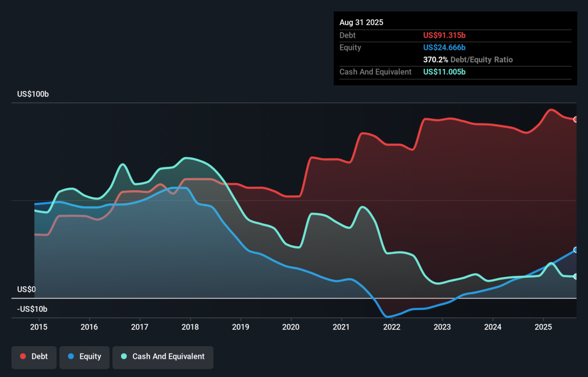Pick the 2018 x-axis year label
Screen dimensions: 588x377
click(190, 327)
